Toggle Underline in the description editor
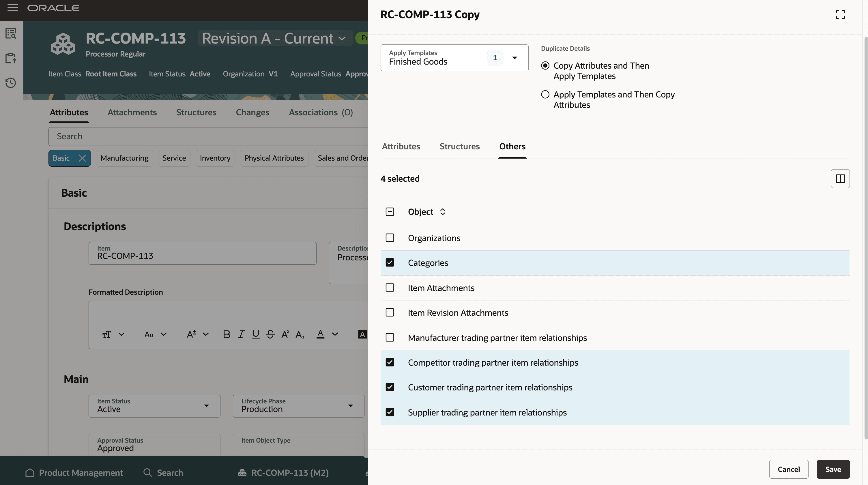This screenshot has height=485, width=868. pyautogui.click(x=255, y=334)
